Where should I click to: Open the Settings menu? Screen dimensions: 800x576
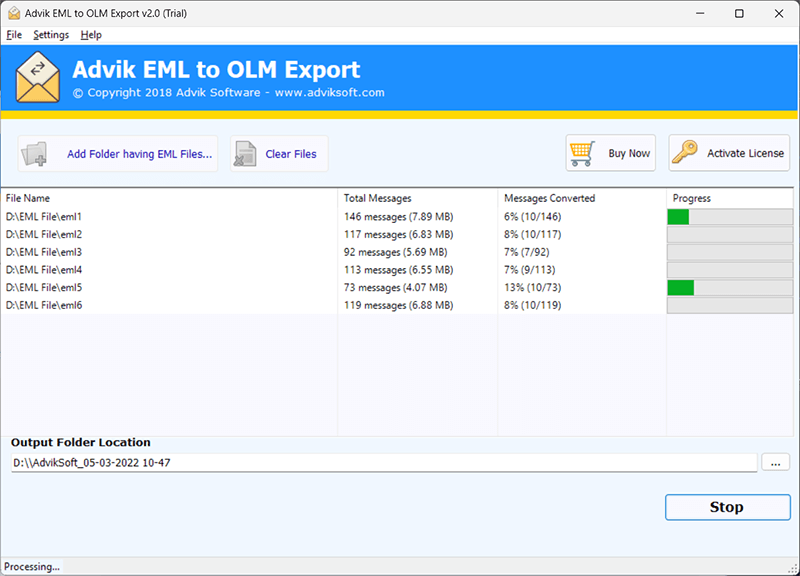(51, 35)
